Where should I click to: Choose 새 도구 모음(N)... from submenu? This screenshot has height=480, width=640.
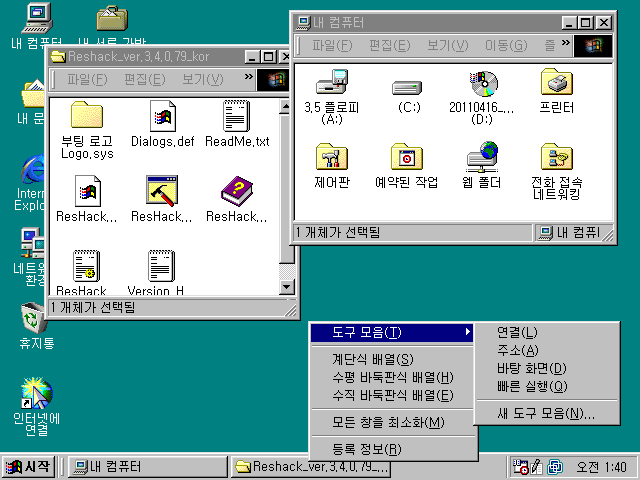coord(547,413)
